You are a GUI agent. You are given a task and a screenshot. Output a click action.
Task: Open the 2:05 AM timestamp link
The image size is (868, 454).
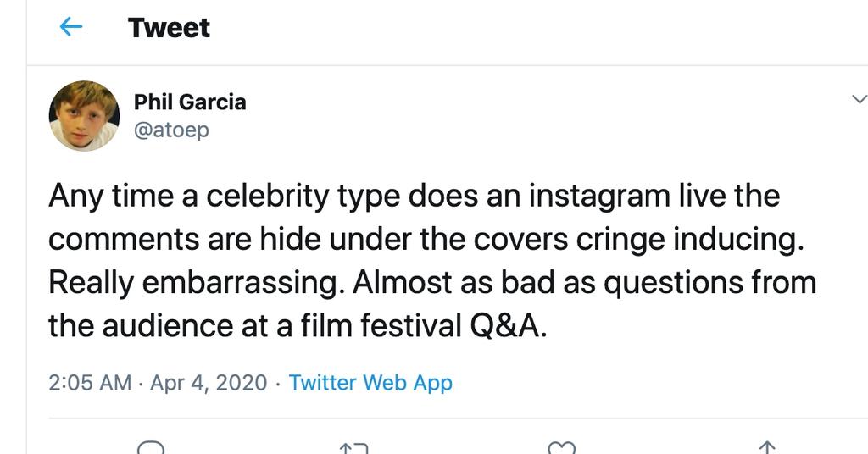coord(90,383)
